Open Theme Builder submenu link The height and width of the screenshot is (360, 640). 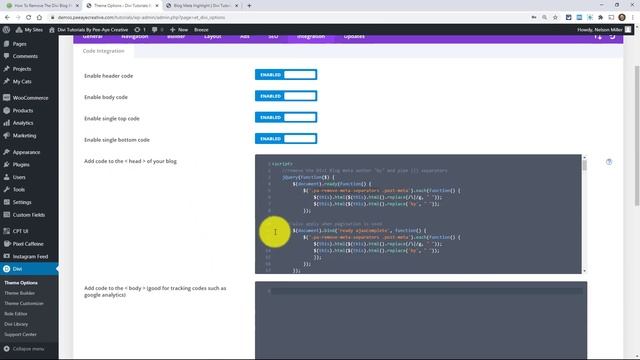tap(19, 293)
